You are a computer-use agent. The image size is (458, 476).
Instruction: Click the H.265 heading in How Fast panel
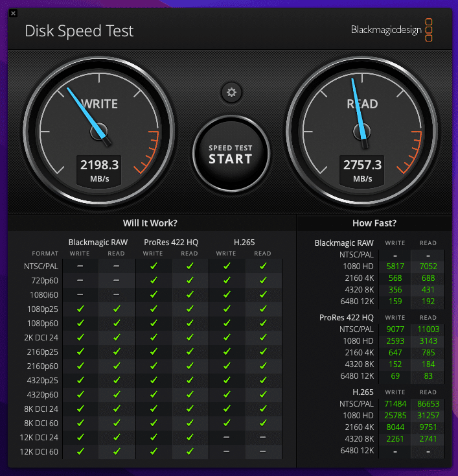pos(363,392)
